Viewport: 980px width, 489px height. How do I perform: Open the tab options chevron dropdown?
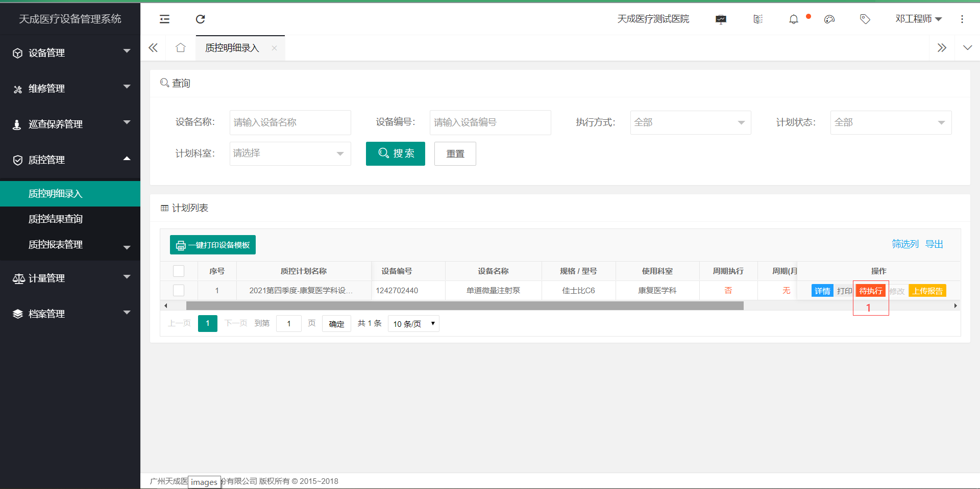tap(967, 48)
